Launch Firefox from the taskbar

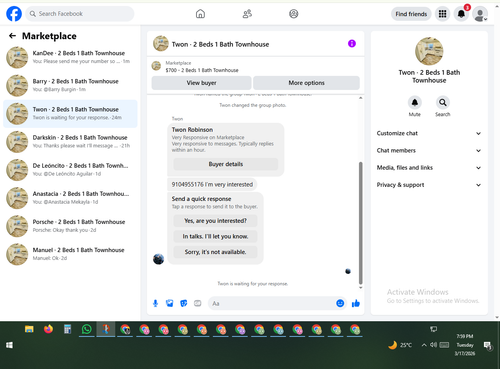[x=48, y=329]
